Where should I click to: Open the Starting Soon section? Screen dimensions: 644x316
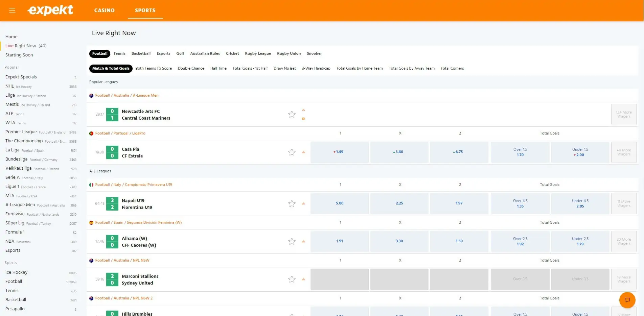click(19, 55)
